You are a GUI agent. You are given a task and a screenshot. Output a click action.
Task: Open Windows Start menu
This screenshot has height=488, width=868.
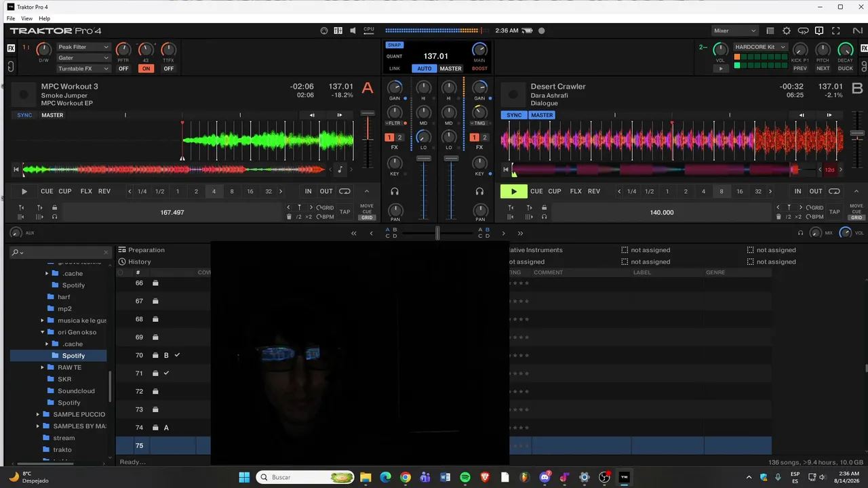(x=244, y=477)
